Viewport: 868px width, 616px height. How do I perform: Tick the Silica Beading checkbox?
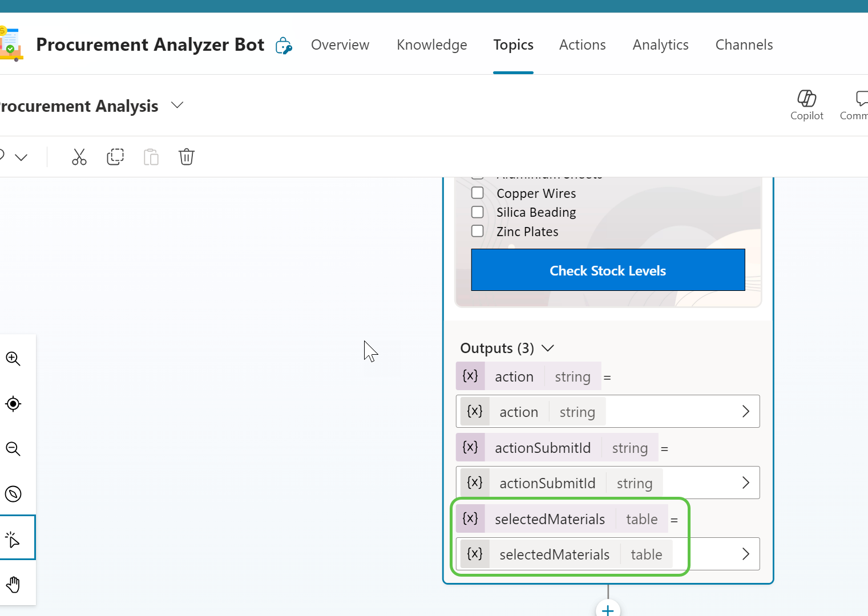click(x=478, y=212)
